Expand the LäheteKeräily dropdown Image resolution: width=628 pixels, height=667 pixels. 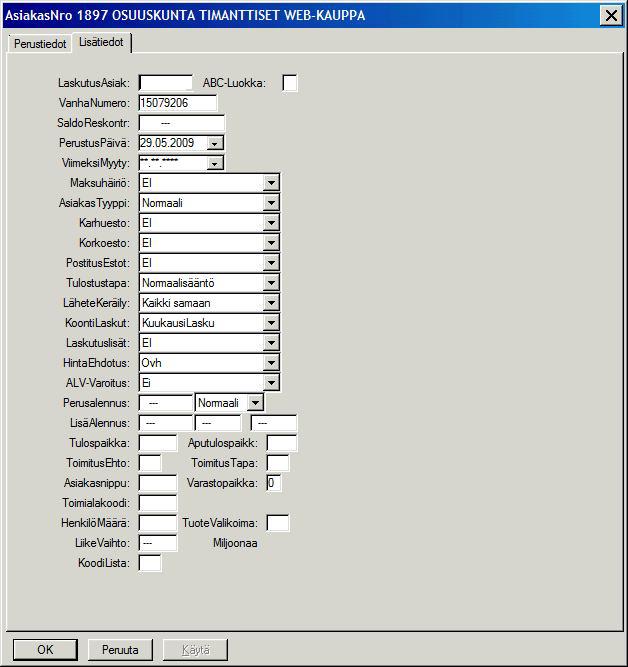tap(271, 303)
